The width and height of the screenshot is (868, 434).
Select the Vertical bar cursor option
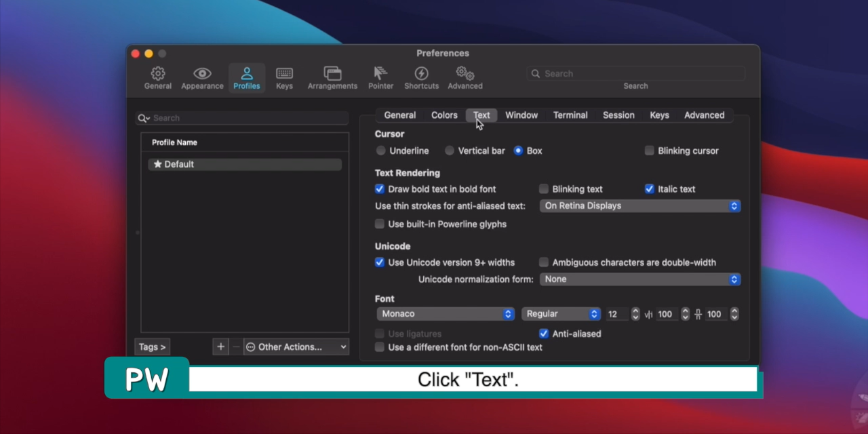450,151
